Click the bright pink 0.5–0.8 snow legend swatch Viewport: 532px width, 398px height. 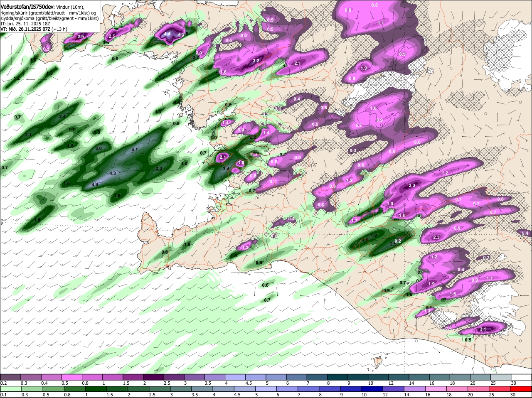[x=73, y=377]
